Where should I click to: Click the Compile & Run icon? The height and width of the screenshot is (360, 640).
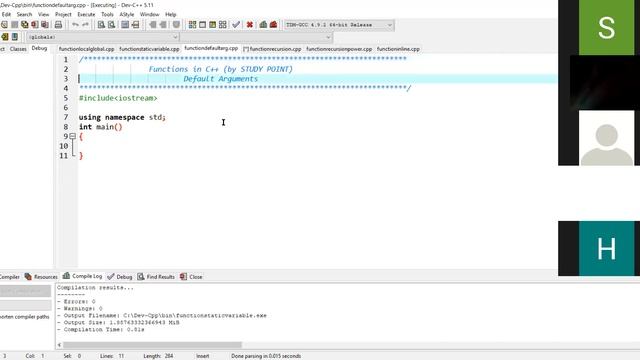coord(213,25)
